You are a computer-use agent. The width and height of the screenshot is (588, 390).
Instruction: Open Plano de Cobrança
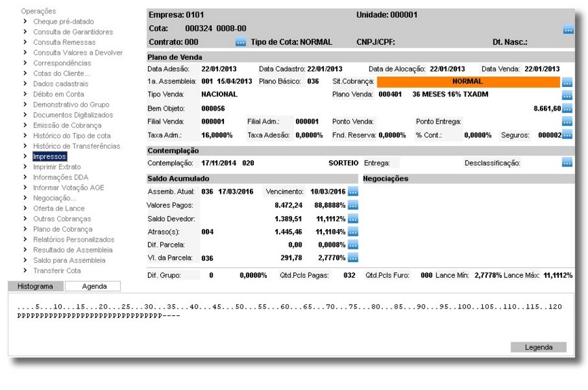click(x=63, y=229)
